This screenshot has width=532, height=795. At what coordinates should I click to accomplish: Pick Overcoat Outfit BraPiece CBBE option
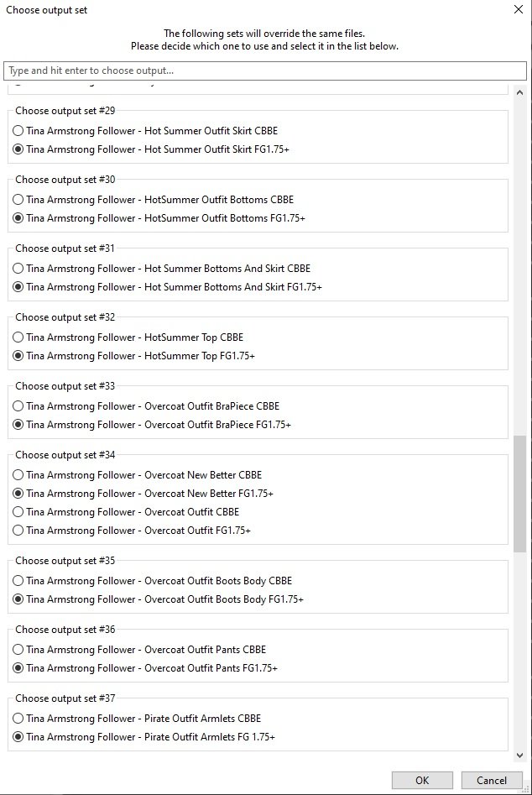click(x=18, y=406)
